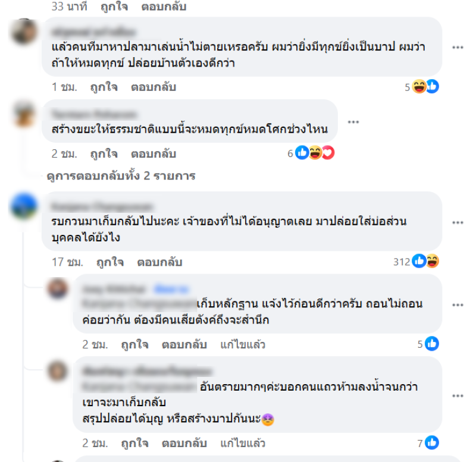Image resolution: width=476 pixels, height=462 pixels.
Task: Open options for dangerous-water reply
Action: pyautogui.click(x=458, y=396)
